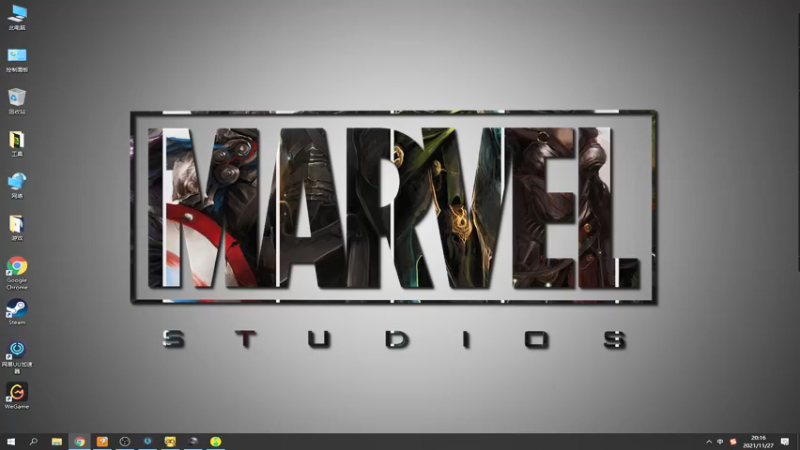Select the Steam desktop shortcut
800x450 pixels.
pyautogui.click(x=17, y=312)
